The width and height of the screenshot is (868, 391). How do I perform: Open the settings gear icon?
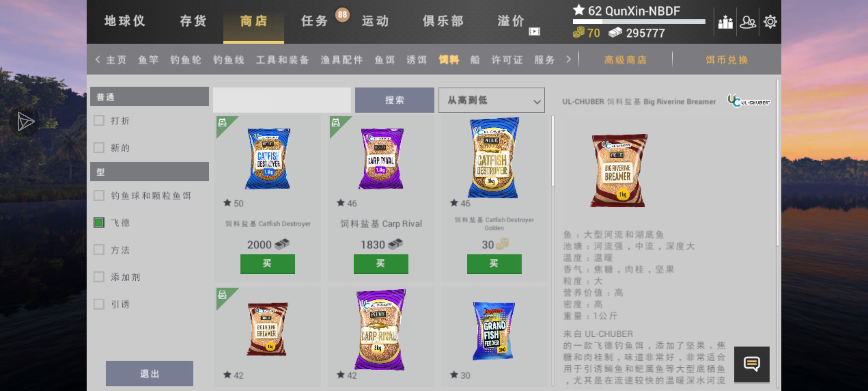click(x=770, y=22)
